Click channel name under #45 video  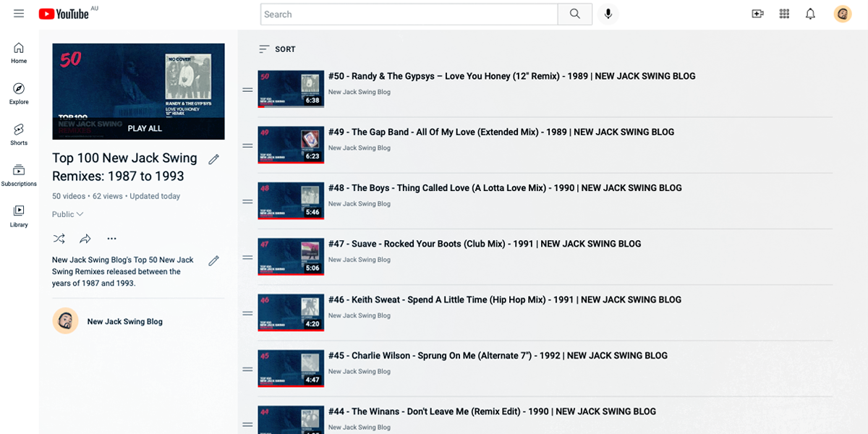click(359, 371)
